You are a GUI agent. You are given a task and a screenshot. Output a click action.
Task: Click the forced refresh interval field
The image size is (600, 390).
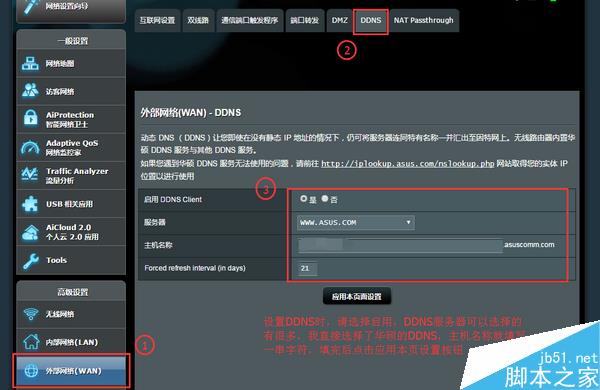pos(307,268)
